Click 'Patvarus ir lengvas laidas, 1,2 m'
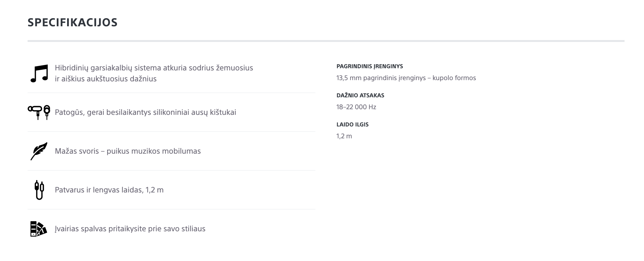The width and height of the screenshot is (644, 261). pyautogui.click(x=109, y=190)
